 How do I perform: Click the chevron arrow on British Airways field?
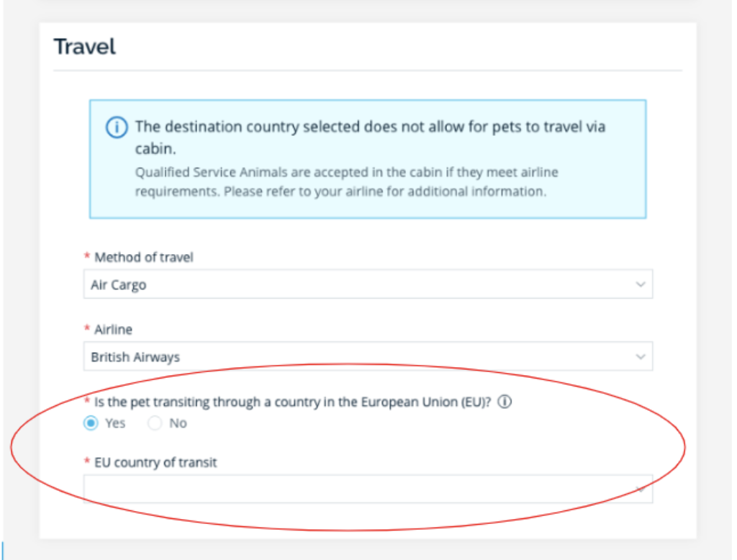tap(640, 357)
